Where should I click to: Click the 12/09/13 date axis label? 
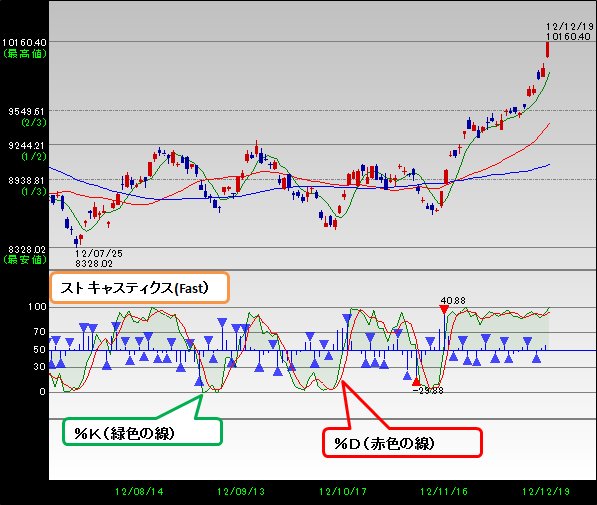[241, 492]
